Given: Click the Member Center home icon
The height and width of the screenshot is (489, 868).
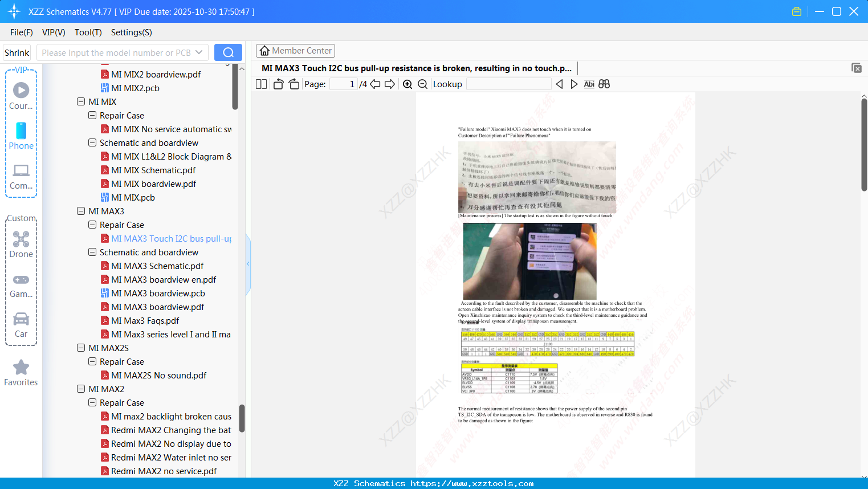Looking at the screenshot, I should (264, 51).
